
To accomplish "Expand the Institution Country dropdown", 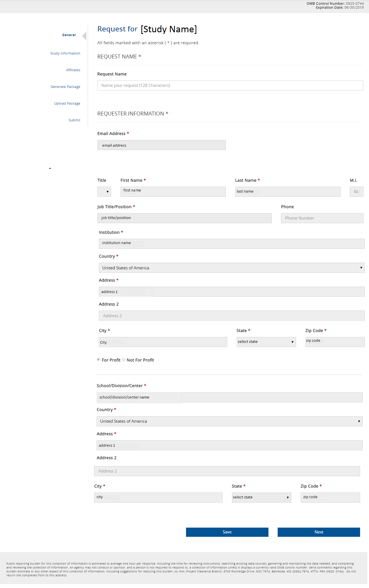I will [231, 268].
